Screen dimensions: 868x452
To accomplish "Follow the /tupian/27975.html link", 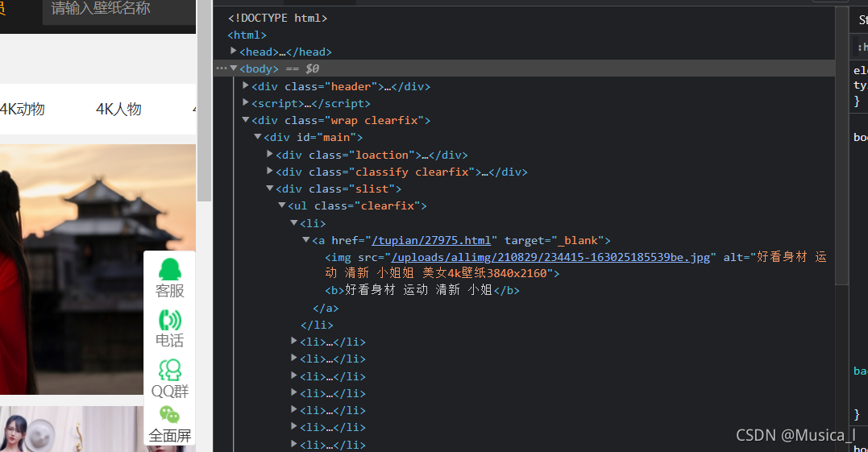I will coord(431,240).
